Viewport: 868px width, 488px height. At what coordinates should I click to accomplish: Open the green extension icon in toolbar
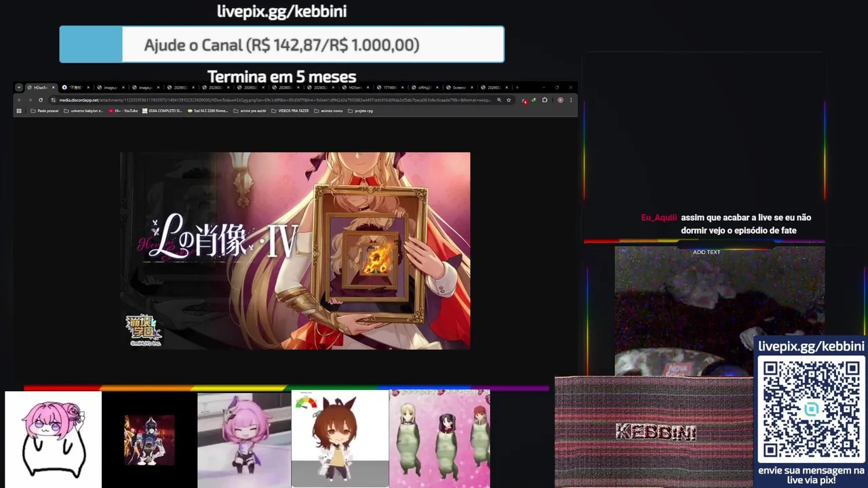point(534,100)
